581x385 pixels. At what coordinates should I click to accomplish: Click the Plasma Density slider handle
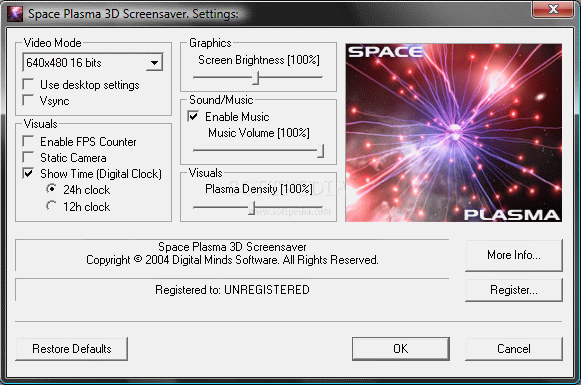[x=252, y=208]
